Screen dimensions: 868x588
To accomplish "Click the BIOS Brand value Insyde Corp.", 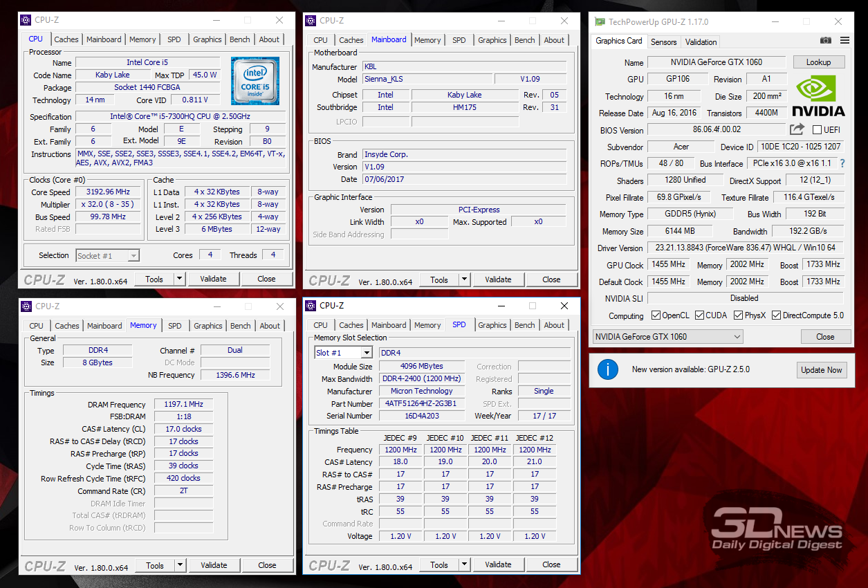I will point(464,154).
